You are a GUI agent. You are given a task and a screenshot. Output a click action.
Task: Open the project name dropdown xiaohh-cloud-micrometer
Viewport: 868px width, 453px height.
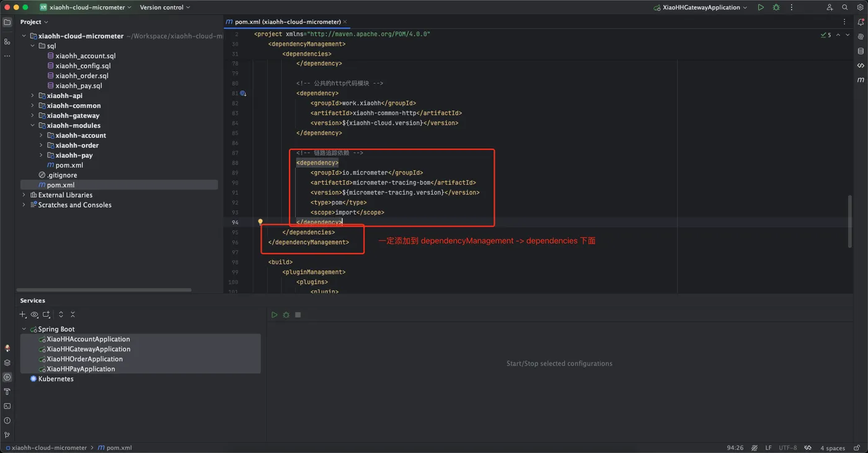click(x=86, y=7)
